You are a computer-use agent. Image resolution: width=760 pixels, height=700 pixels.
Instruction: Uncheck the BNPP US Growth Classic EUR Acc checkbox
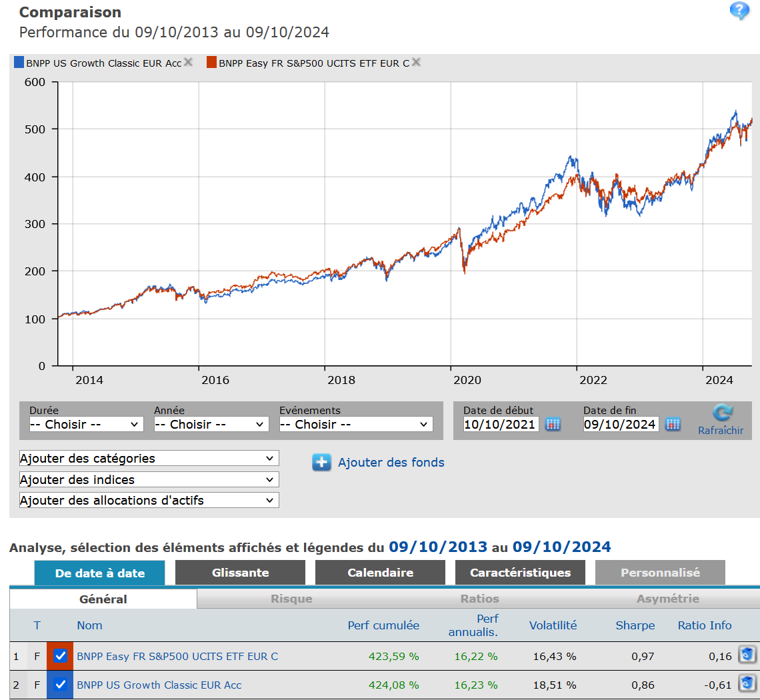(x=60, y=685)
